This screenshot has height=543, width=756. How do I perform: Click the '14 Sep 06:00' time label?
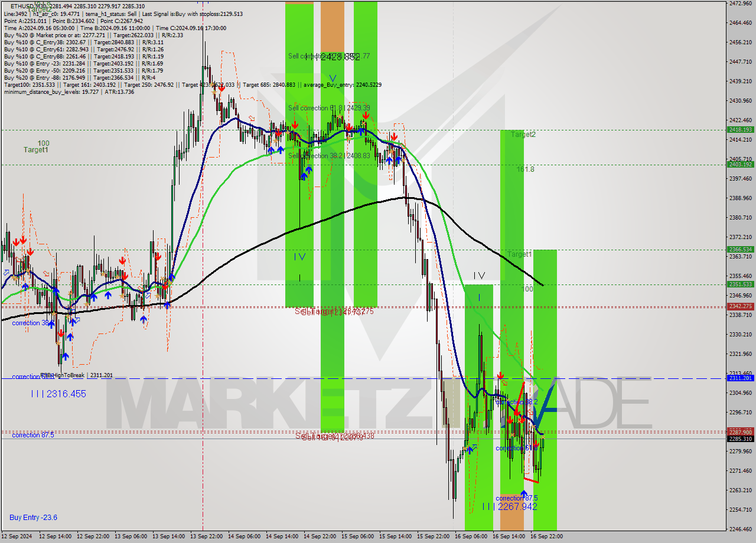(244, 537)
